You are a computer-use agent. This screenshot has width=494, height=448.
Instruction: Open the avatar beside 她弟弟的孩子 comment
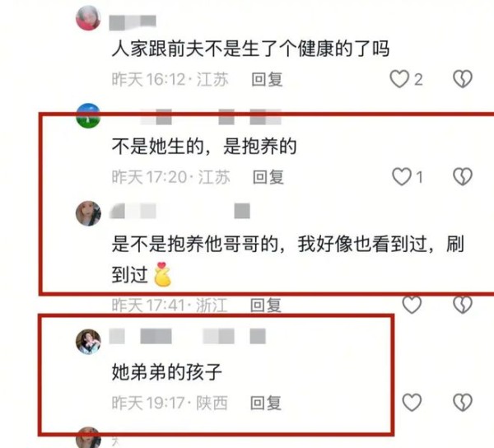[x=88, y=342]
